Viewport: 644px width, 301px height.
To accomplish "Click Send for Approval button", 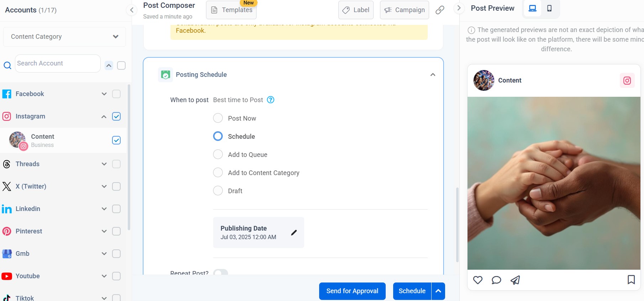I will (x=352, y=291).
